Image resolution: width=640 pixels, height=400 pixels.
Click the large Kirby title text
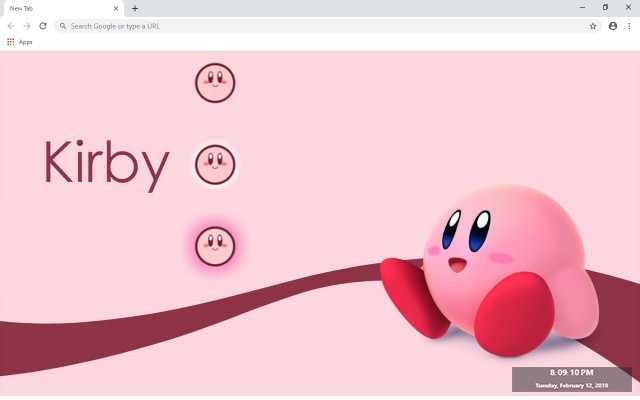(107, 165)
